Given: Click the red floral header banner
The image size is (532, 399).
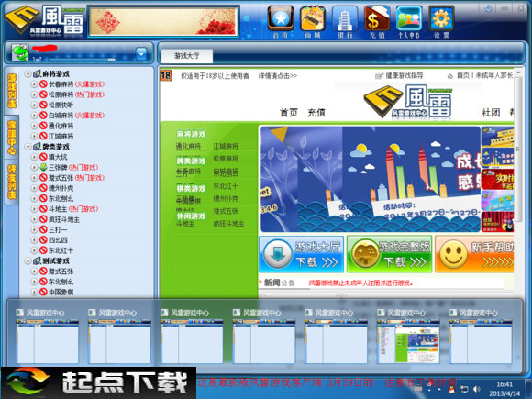Looking at the screenshot, I should coord(163,21).
